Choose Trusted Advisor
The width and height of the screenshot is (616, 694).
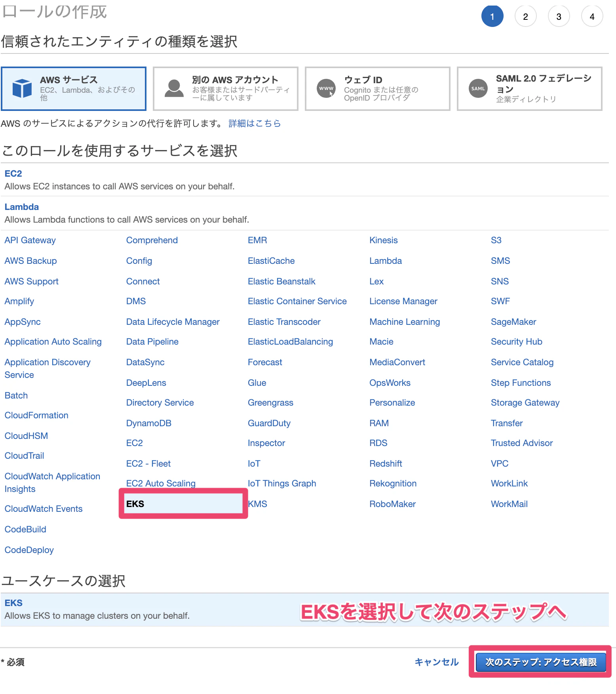tap(522, 443)
